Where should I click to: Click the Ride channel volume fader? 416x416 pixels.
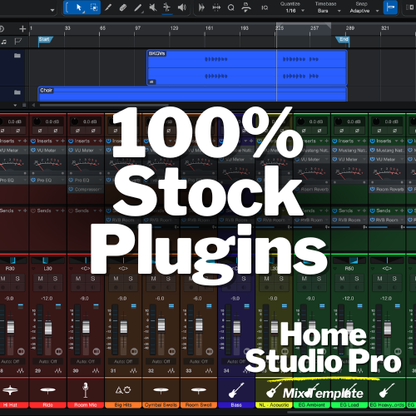pos(48,328)
